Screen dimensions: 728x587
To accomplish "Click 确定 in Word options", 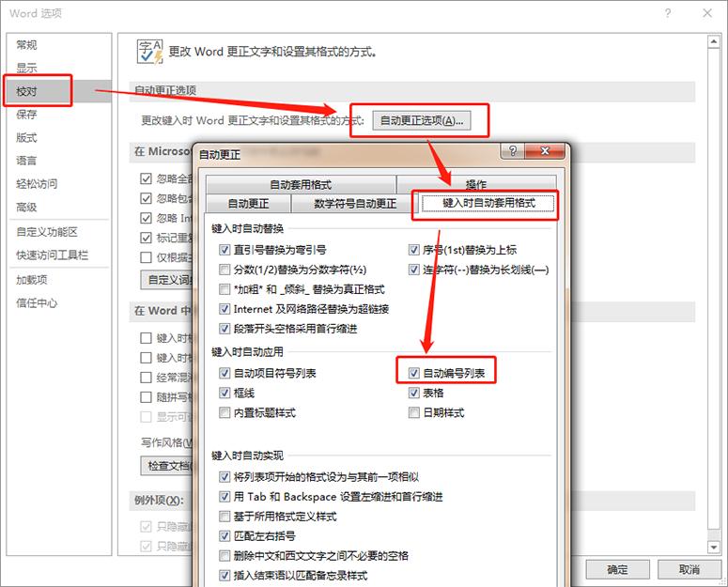I will click(617, 569).
